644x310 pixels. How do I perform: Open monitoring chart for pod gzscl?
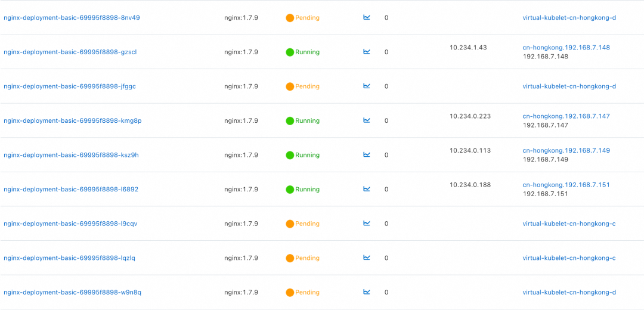coord(367,52)
